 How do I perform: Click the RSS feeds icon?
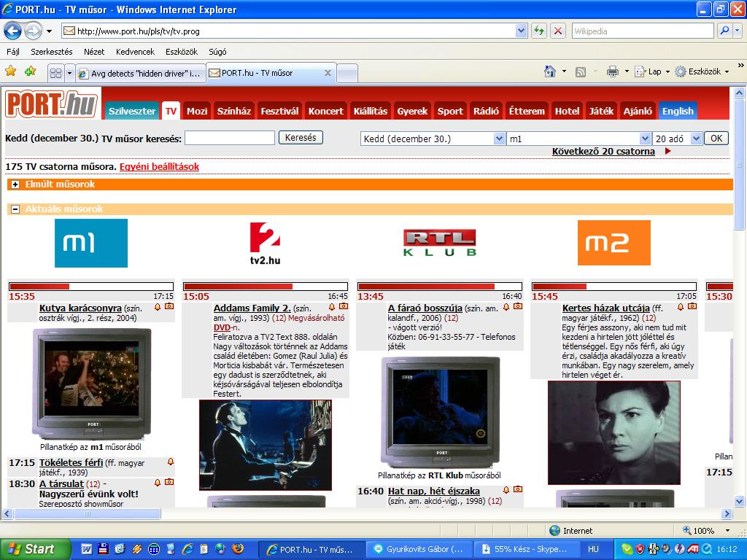pyautogui.click(x=580, y=72)
